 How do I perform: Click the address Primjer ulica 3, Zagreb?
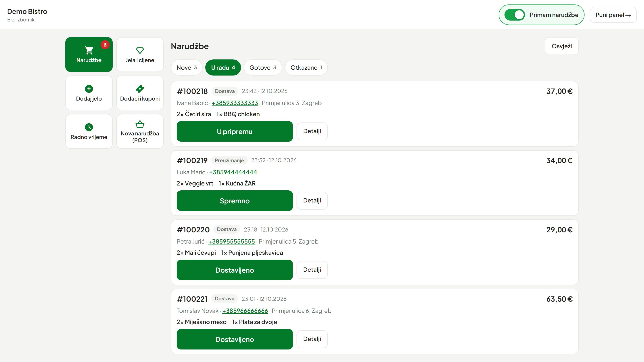(x=292, y=103)
